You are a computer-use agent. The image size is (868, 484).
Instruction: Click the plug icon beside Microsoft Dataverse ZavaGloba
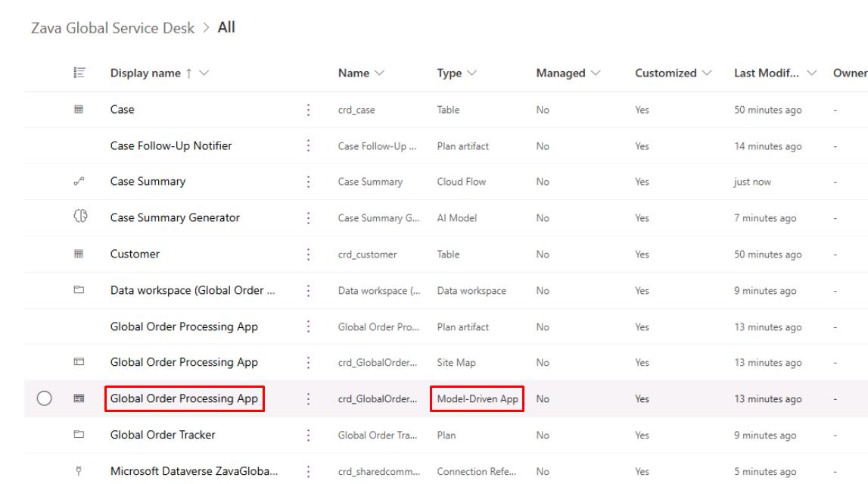click(x=79, y=470)
